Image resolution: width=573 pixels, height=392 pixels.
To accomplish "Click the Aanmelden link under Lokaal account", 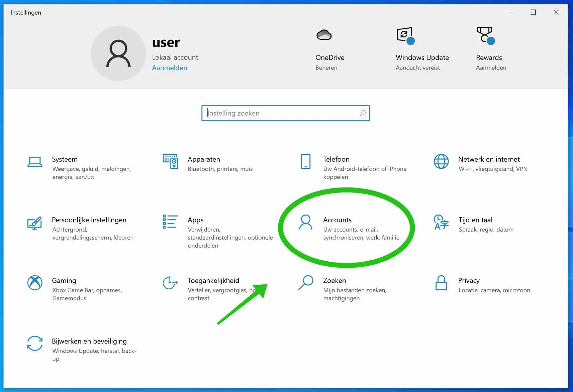I will [x=170, y=68].
